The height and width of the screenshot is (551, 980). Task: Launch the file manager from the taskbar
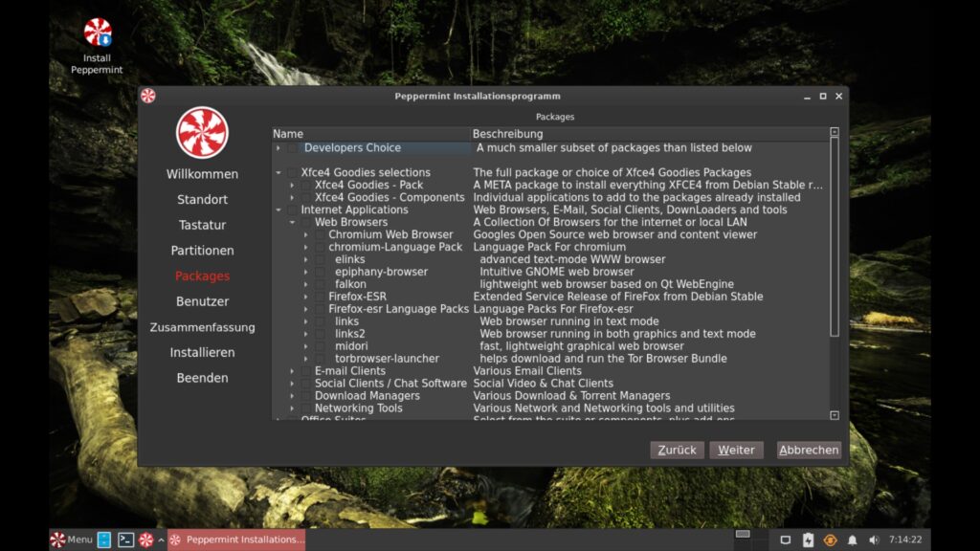point(104,540)
